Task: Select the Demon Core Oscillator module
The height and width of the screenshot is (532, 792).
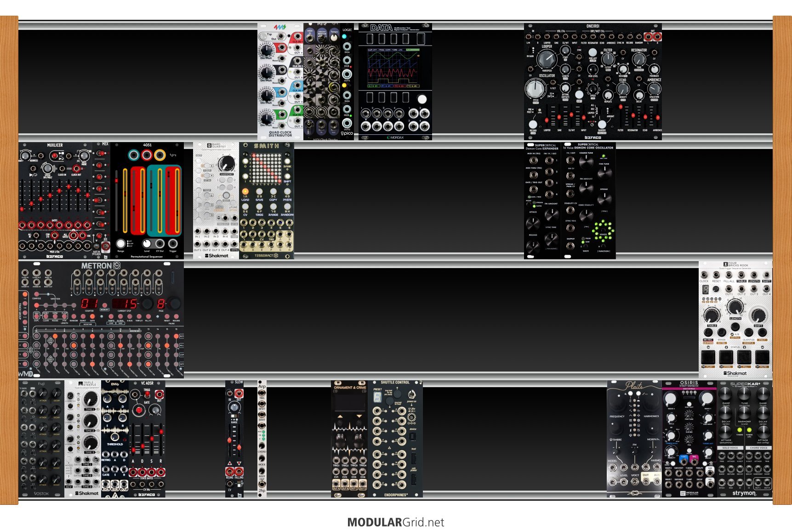Action: (x=588, y=200)
